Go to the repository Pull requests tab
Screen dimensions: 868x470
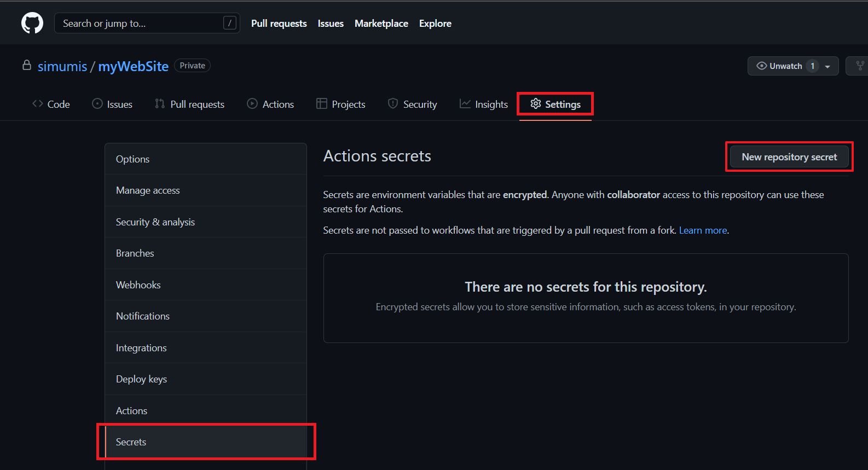point(190,104)
